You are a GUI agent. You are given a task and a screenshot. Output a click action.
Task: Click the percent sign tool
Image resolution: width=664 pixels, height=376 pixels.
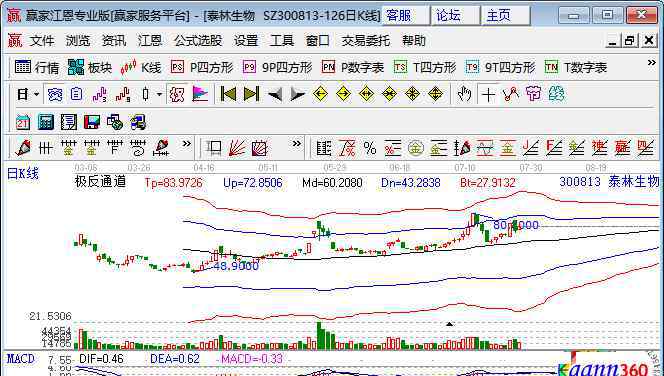tap(370, 148)
